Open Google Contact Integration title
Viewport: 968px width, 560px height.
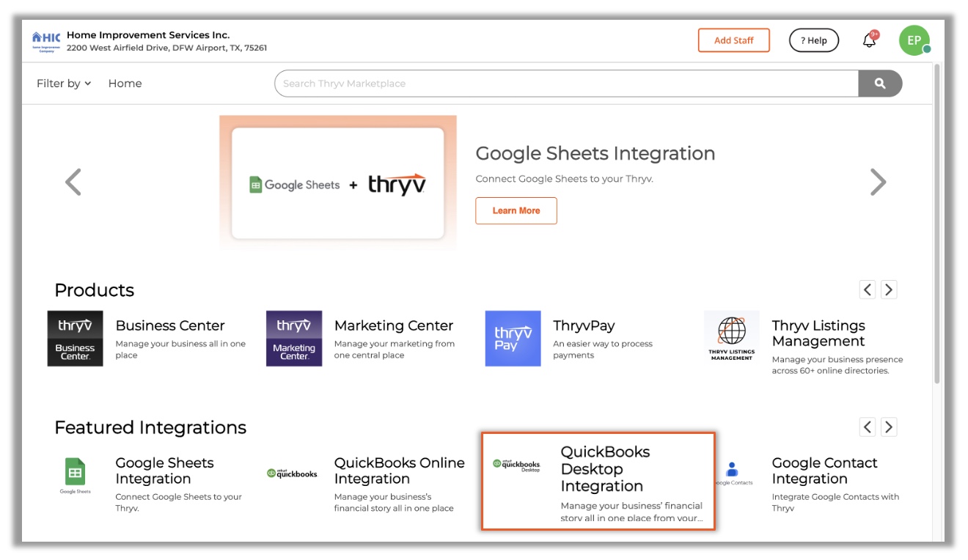click(x=824, y=471)
